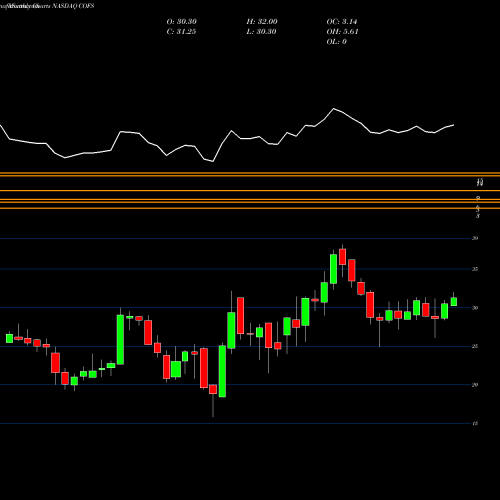500x500 pixels.
Task: Click the 15 price axis label
Action: pos(475,424)
